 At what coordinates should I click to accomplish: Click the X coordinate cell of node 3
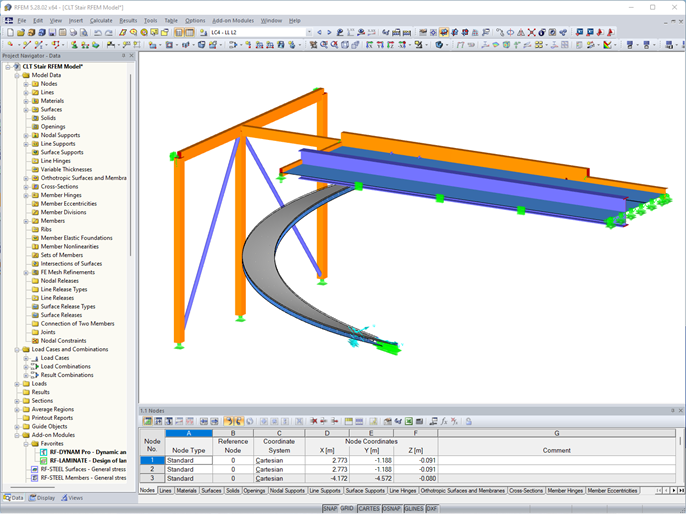coord(327,479)
